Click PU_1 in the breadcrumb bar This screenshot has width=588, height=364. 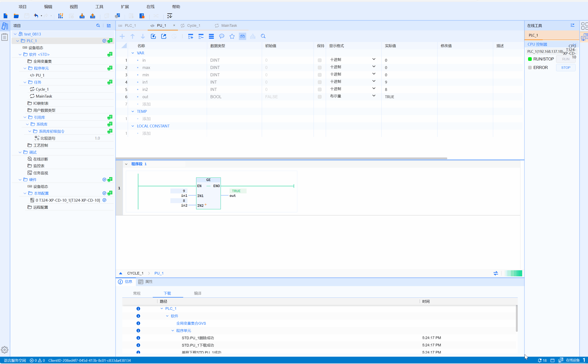159,273
